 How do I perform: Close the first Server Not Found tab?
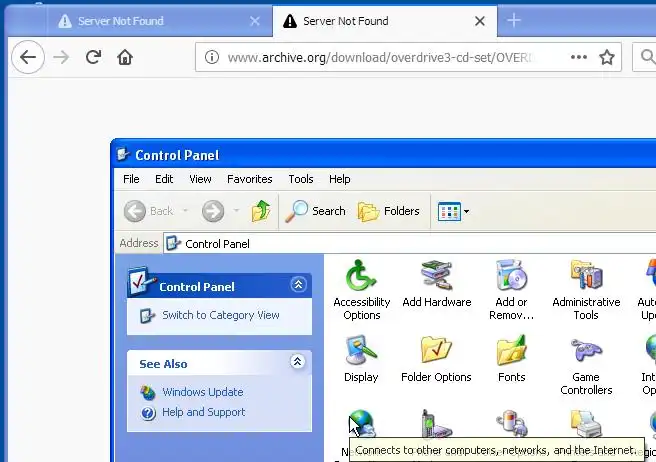pos(255,21)
